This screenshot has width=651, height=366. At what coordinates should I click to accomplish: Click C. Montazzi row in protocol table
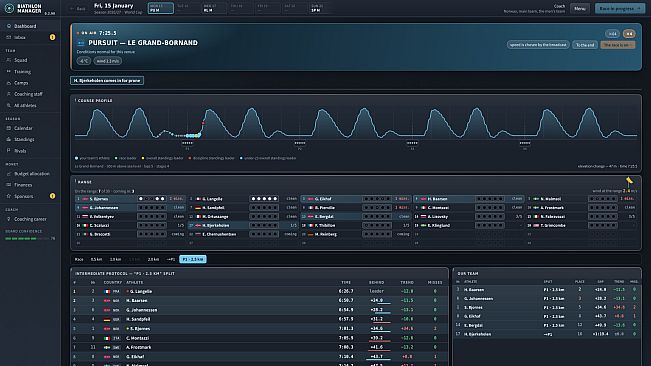pos(259,338)
